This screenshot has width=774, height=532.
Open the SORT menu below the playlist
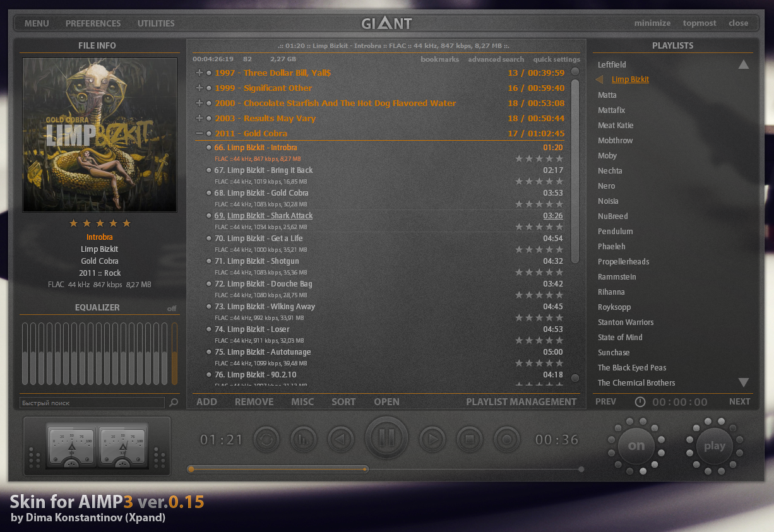pyautogui.click(x=343, y=401)
